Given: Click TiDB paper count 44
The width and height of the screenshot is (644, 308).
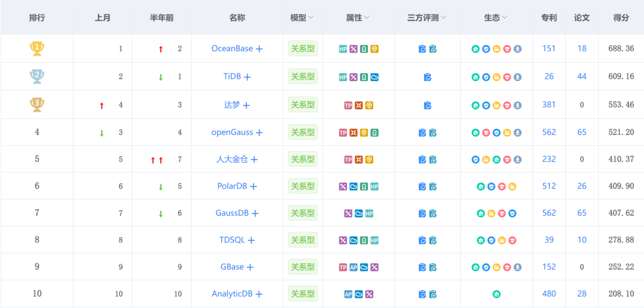Looking at the screenshot, I should point(581,76).
